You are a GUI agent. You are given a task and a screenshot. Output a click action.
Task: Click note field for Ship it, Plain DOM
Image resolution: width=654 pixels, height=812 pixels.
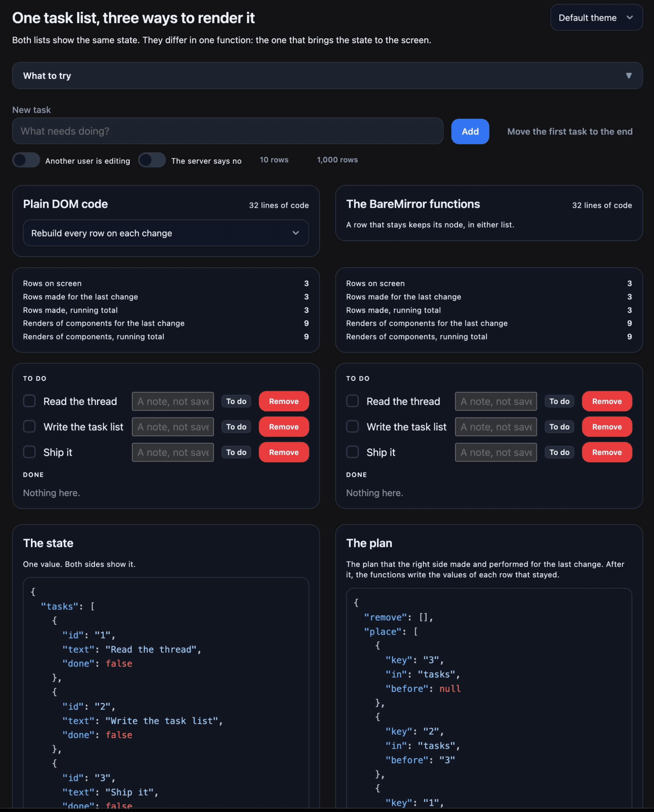pyautogui.click(x=172, y=452)
